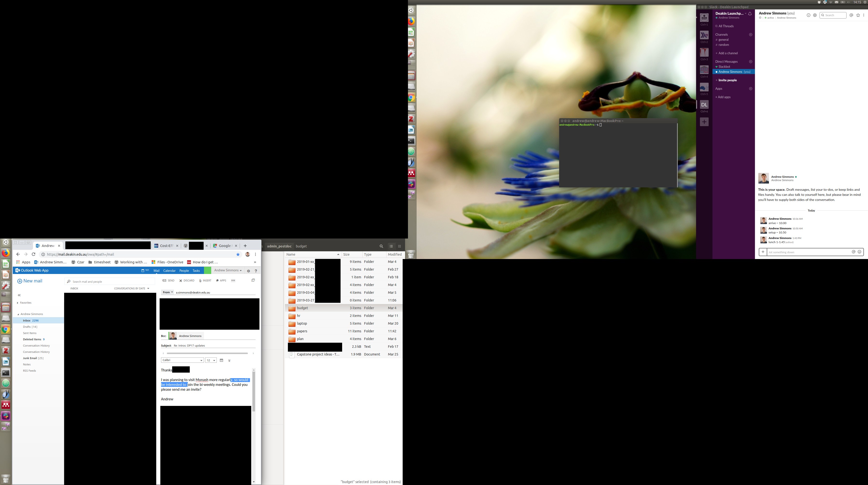Star the Andrew Simmons Slack conversation
The image size is (868, 485).
coord(760,18)
